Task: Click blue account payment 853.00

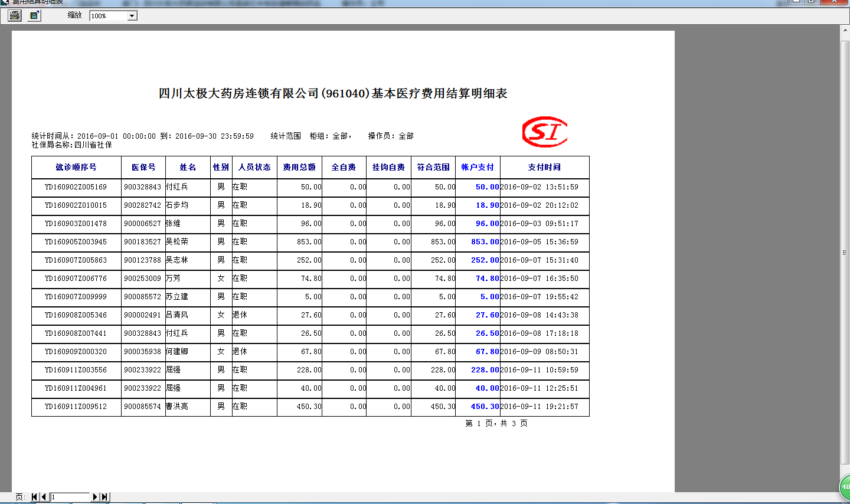Action: (x=485, y=242)
